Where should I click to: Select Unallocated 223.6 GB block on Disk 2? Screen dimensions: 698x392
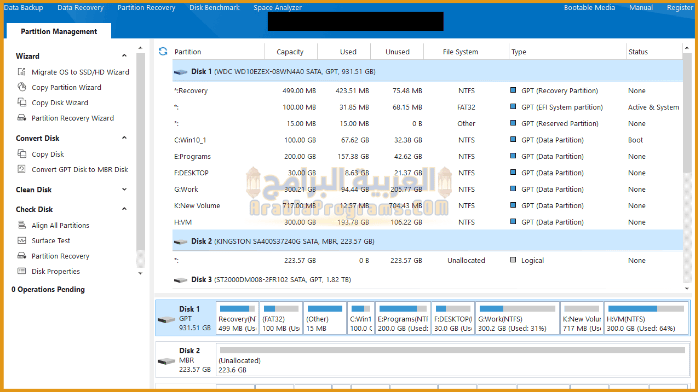tap(452, 360)
